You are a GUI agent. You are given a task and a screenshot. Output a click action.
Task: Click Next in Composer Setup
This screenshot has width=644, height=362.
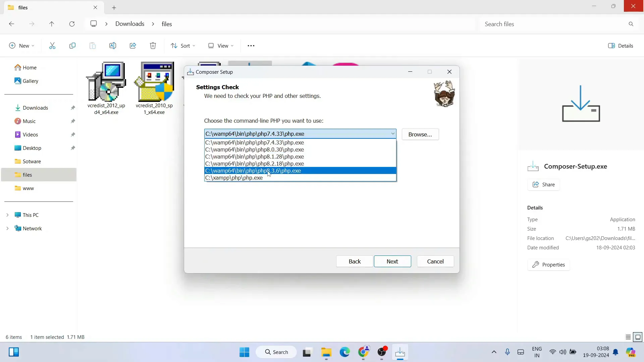click(392, 261)
